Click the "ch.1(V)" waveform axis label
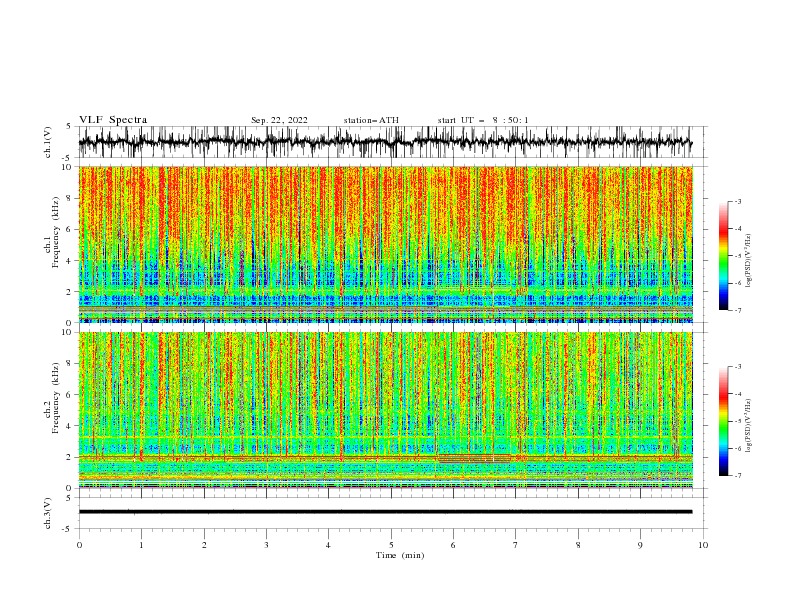792x612 pixels. [x=48, y=142]
